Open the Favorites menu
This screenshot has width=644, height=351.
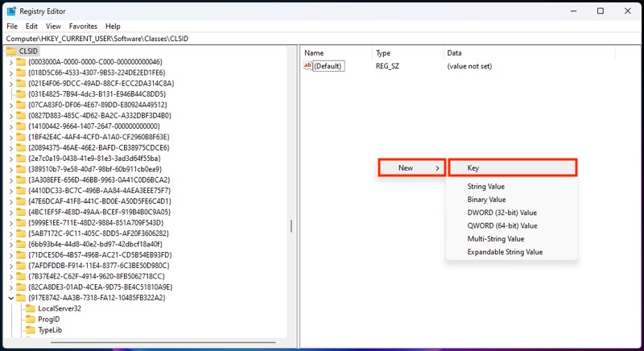tap(83, 26)
